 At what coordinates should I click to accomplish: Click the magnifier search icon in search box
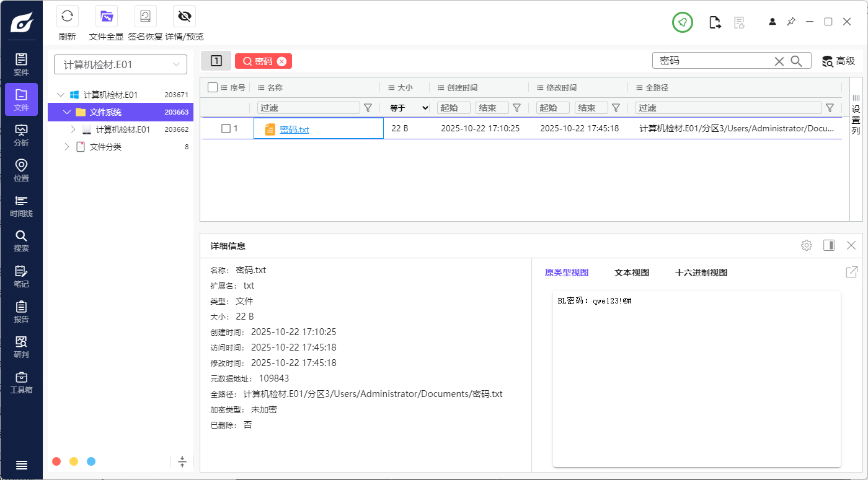click(x=797, y=61)
